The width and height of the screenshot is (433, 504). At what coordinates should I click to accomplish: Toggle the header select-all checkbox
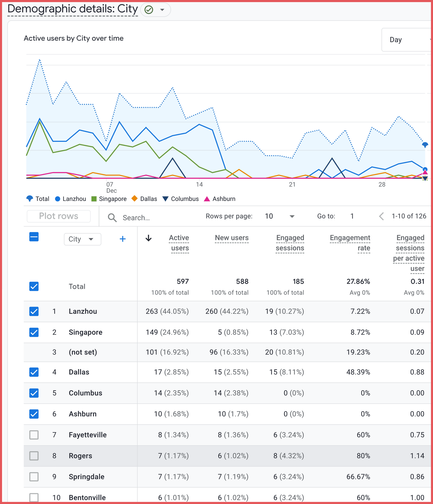click(34, 237)
